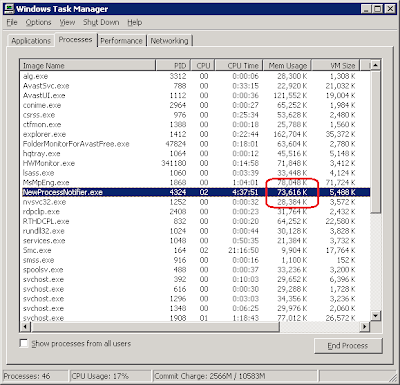
Task: Select the conime.exe process
Action: (x=195, y=105)
